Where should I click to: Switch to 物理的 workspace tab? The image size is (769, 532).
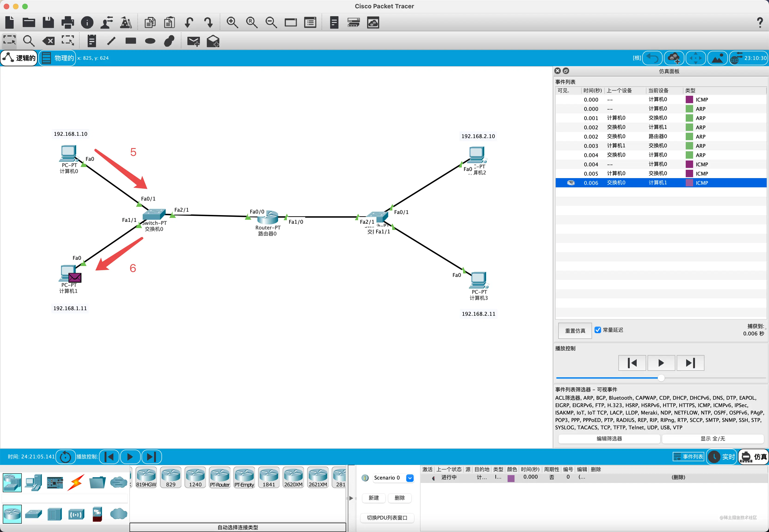coord(57,58)
